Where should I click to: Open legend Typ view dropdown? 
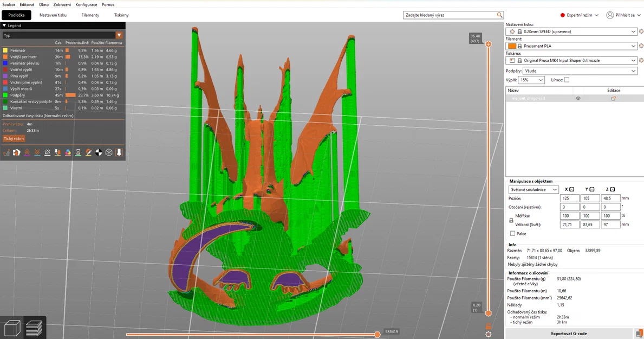tap(62, 35)
